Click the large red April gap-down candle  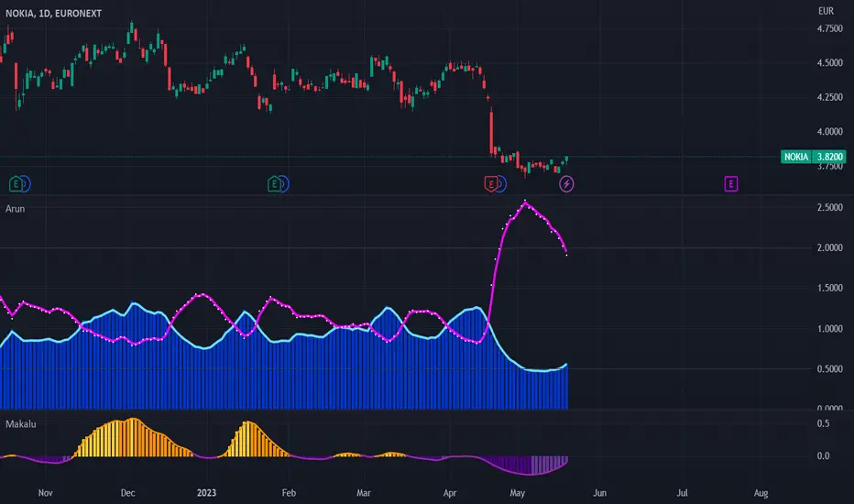click(x=491, y=131)
